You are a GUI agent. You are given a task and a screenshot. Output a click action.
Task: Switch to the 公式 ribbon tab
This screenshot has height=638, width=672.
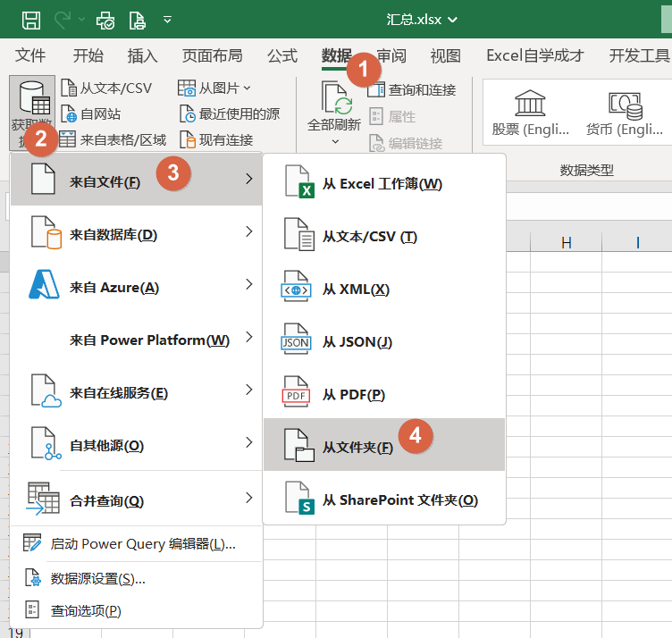[x=282, y=55]
